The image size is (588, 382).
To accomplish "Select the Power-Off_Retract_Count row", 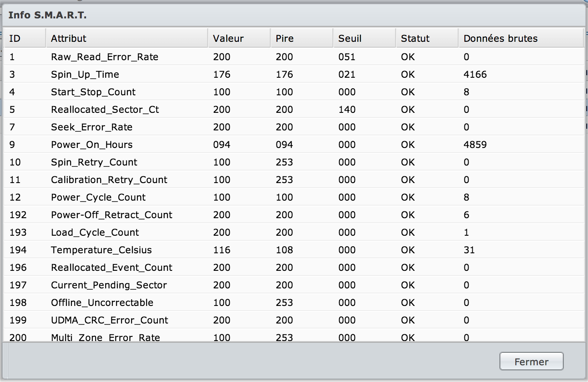I will click(112, 215).
